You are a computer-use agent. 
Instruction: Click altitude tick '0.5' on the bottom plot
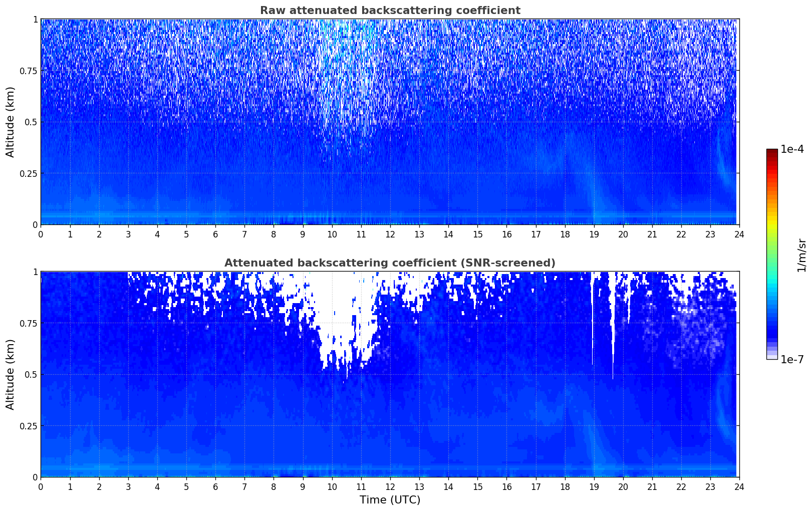click(x=31, y=374)
